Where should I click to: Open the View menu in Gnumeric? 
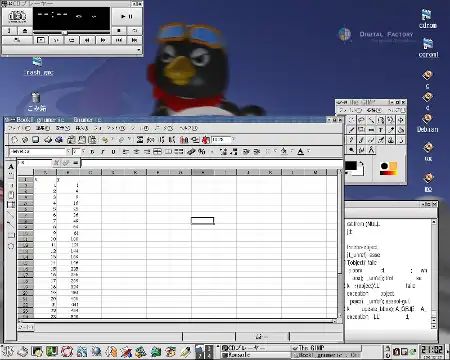pyautogui.click(x=63, y=128)
